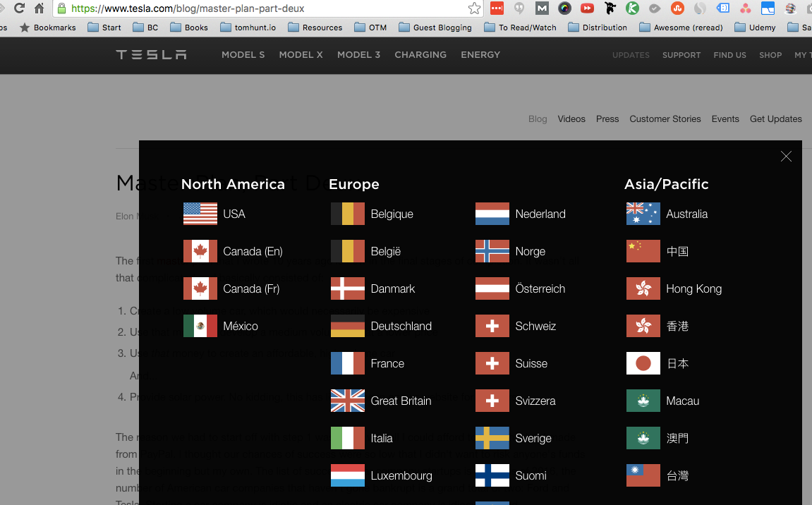Switch to the Videos tab
Image resolution: width=812 pixels, height=505 pixels.
[x=571, y=118]
